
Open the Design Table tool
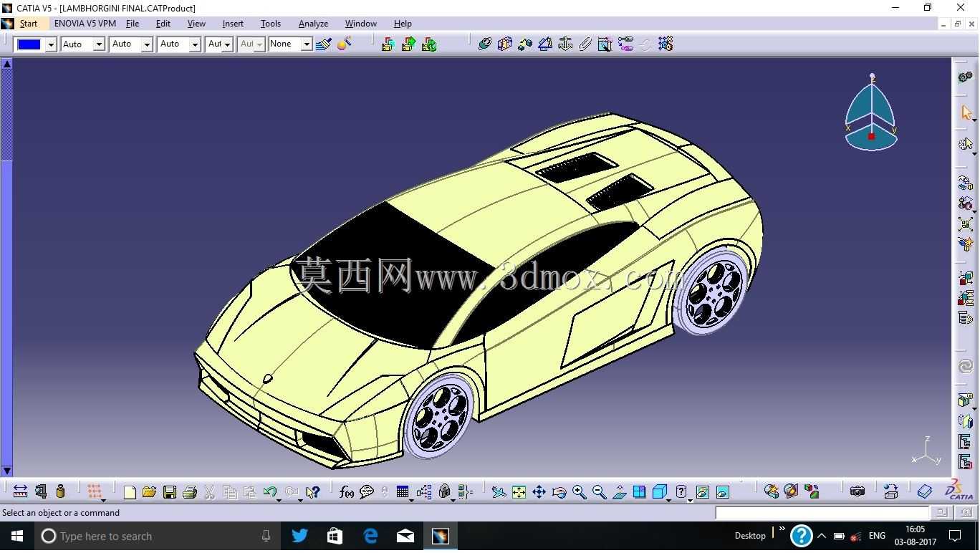tap(403, 492)
